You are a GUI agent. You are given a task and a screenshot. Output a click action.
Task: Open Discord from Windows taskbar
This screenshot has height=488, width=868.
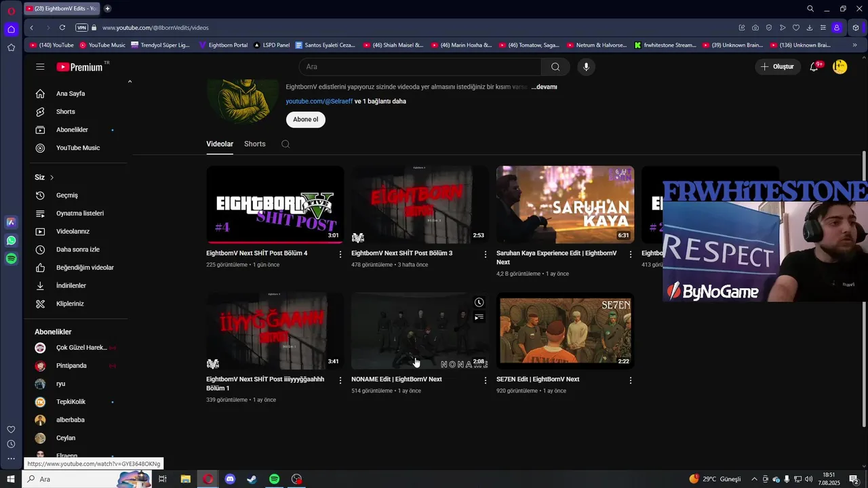pyautogui.click(x=230, y=479)
